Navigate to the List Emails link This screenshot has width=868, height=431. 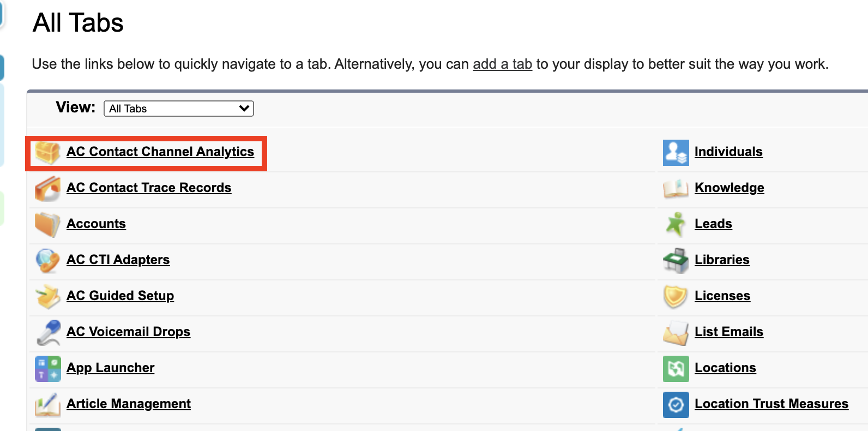click(728, 332)
